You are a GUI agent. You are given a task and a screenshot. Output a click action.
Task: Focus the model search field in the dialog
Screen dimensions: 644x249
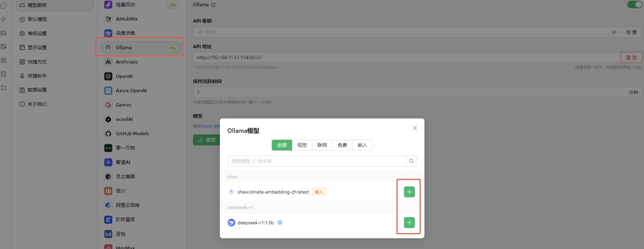coord(317,161)
